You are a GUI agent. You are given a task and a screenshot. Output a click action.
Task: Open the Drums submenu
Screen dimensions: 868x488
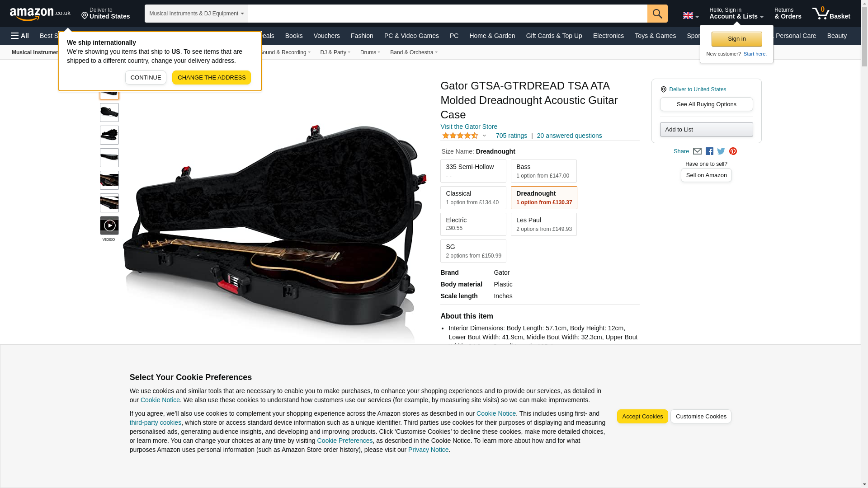[x=370, y=52]
